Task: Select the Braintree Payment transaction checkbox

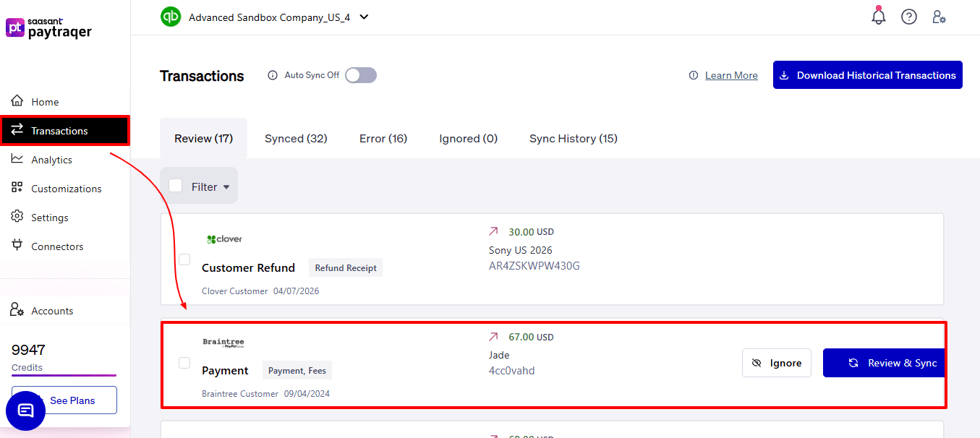Action: tap(184, 363)
